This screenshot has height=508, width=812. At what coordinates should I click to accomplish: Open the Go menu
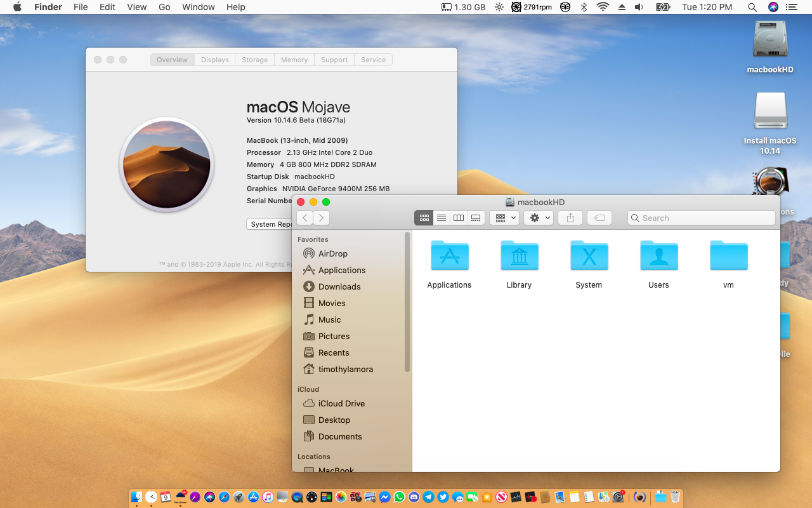point(164,7)
